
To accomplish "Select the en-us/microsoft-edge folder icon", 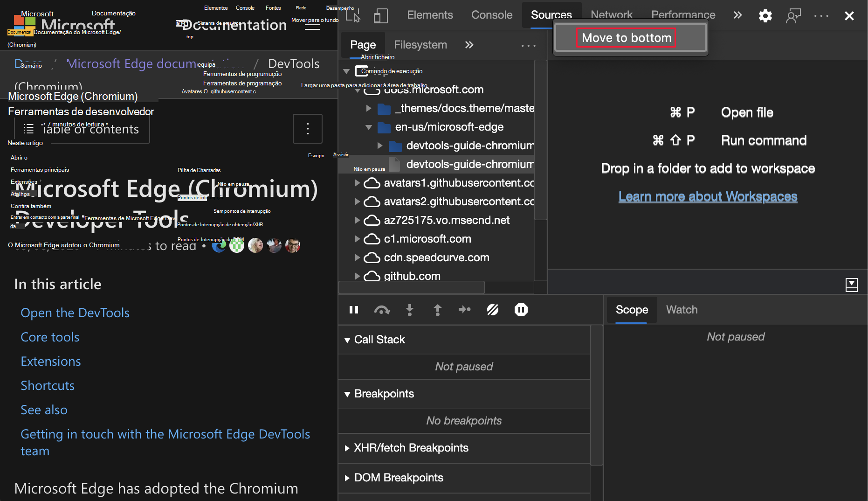I will 384,127.
